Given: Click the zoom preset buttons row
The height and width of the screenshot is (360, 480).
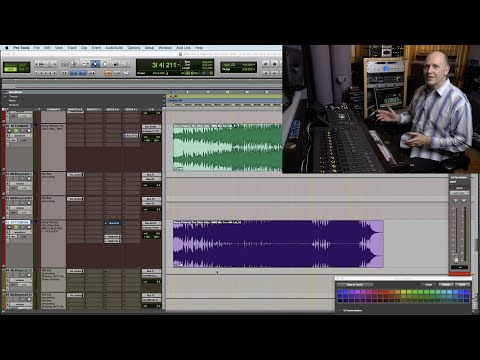Looking at the screenshot, I should click(x=46, y=73).
